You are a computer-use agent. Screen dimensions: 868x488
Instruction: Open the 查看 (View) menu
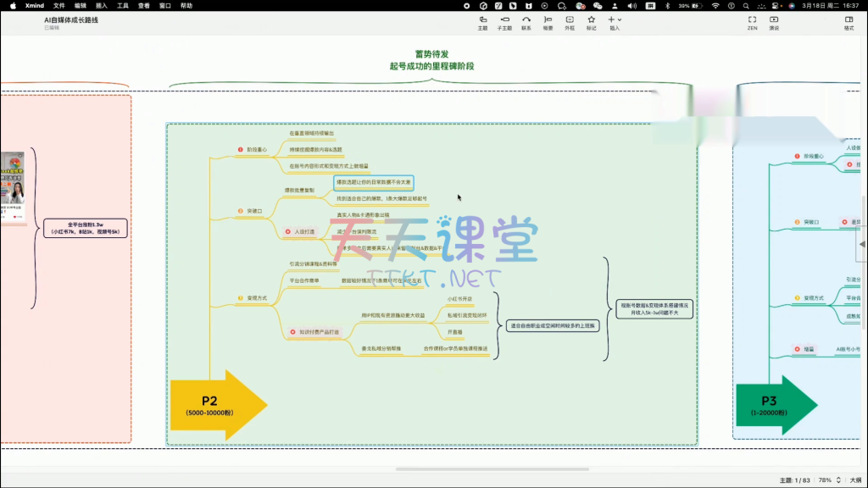point(144,5)
